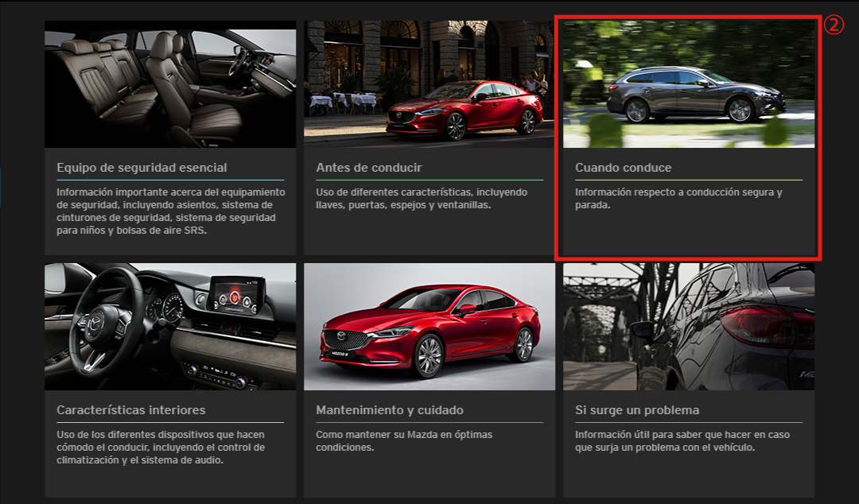859x504 pixels.
Task: Click description 'Uso de diferentes características, incluyendo'
Action: [x=422, y=192]
